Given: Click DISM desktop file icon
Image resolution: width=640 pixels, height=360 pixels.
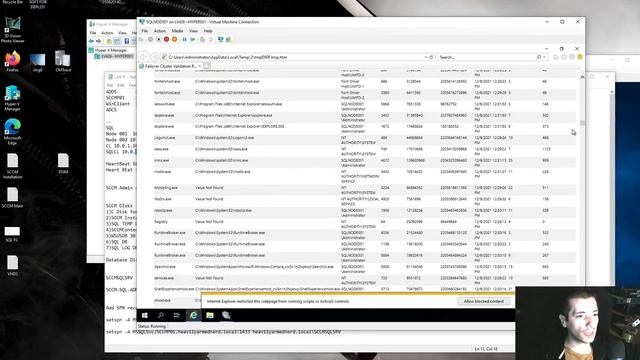Looking at the screenshot, I should 63,164.
